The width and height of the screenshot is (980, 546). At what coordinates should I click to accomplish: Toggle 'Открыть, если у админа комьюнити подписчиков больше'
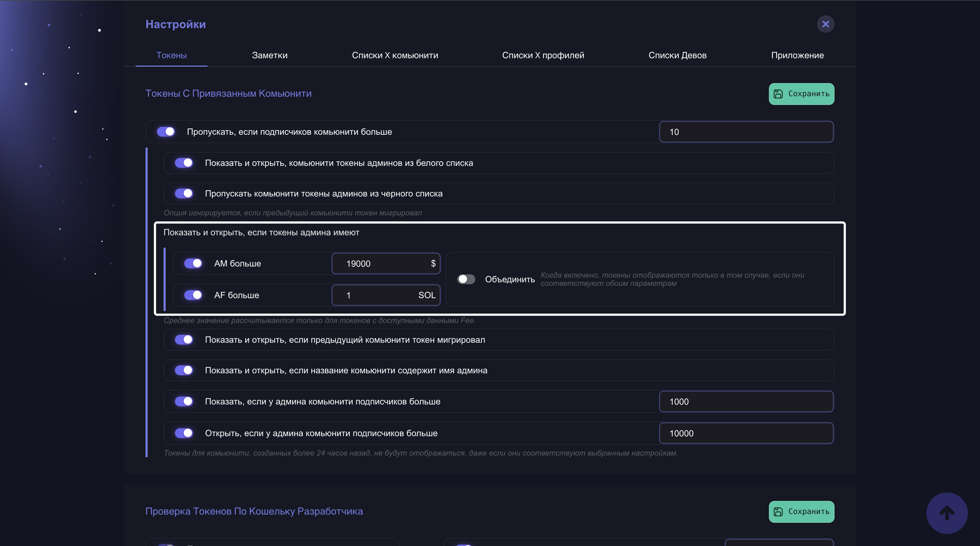184,433
